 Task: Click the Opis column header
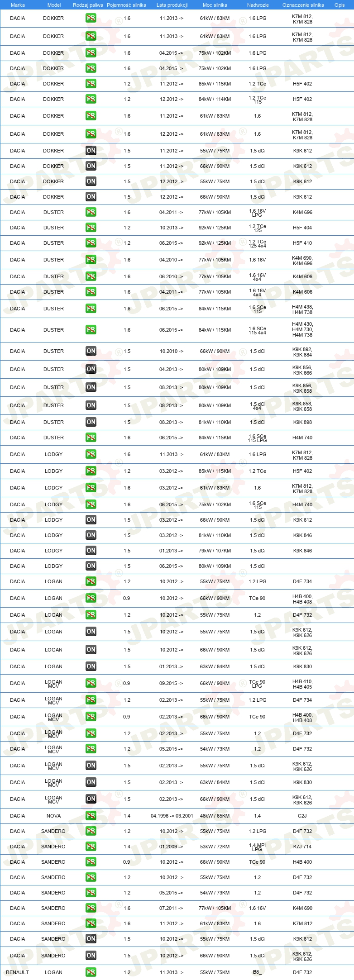340,5
